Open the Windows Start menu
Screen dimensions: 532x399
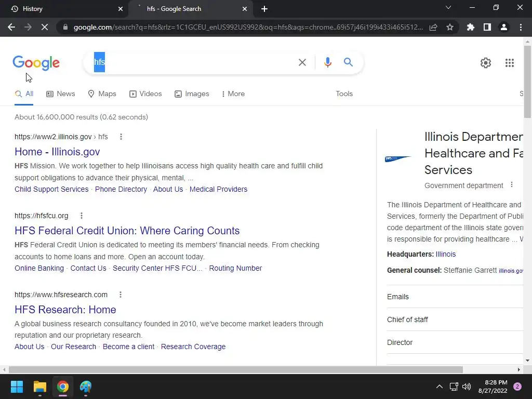(17, 387)
